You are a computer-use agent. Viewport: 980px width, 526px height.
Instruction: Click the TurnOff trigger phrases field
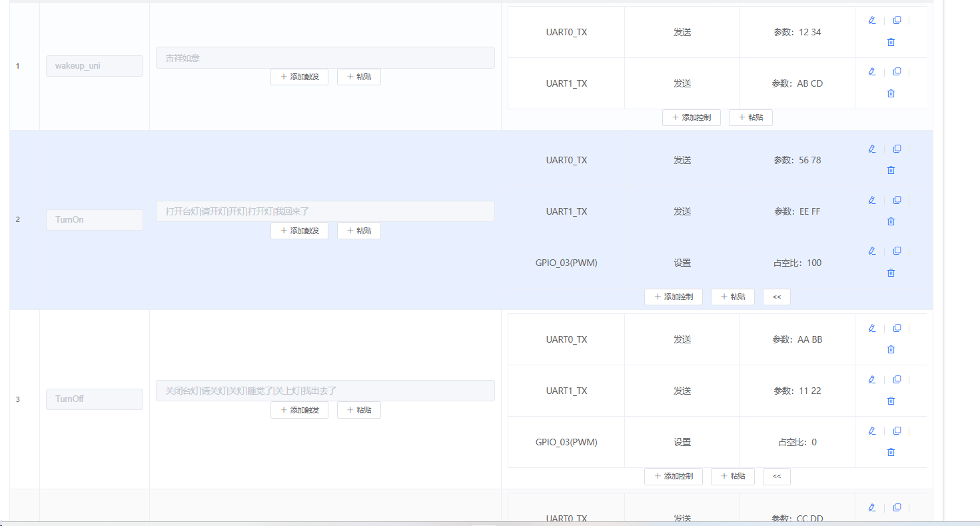pyautogui.click(x=325, y=391)
